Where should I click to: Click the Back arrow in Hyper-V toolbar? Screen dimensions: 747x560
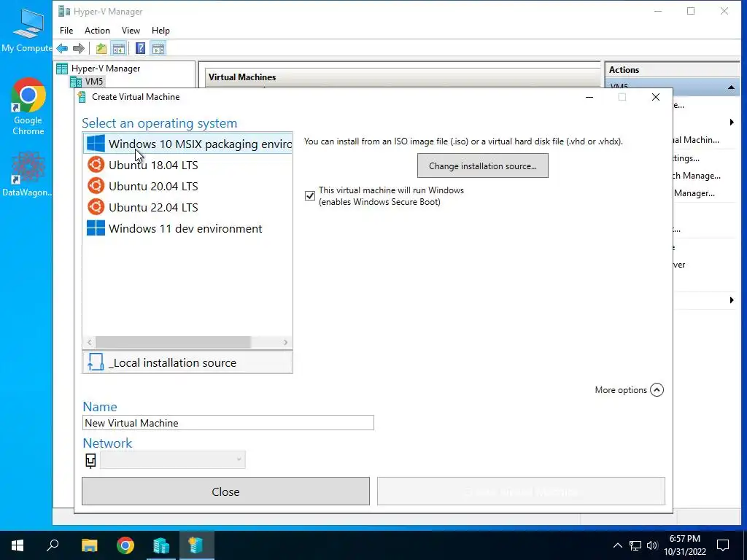(62, 49)
